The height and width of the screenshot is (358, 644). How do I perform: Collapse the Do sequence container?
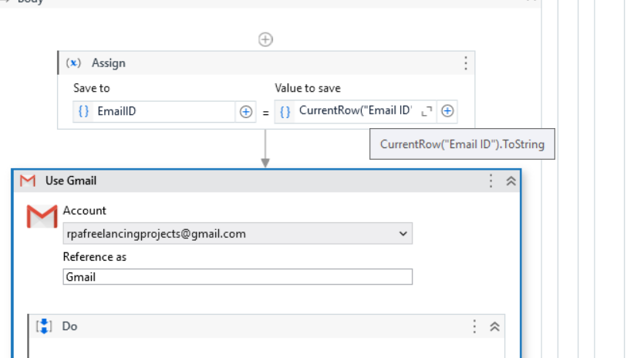tap(494, 326)
